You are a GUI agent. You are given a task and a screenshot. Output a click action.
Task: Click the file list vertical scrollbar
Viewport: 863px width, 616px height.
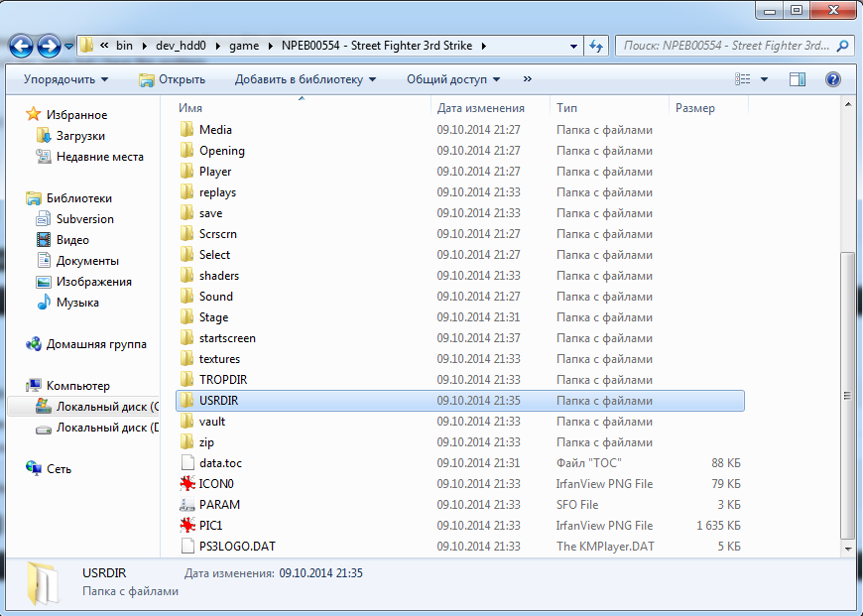click(x=847, y=394)
